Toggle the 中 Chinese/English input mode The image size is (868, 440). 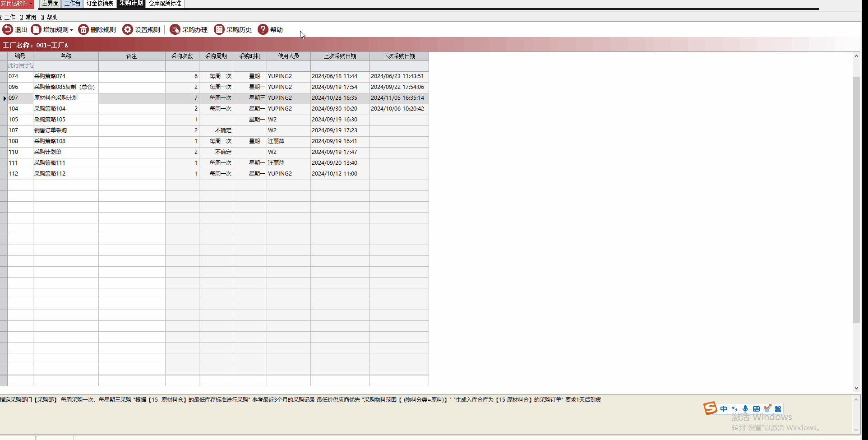point(724,409)
